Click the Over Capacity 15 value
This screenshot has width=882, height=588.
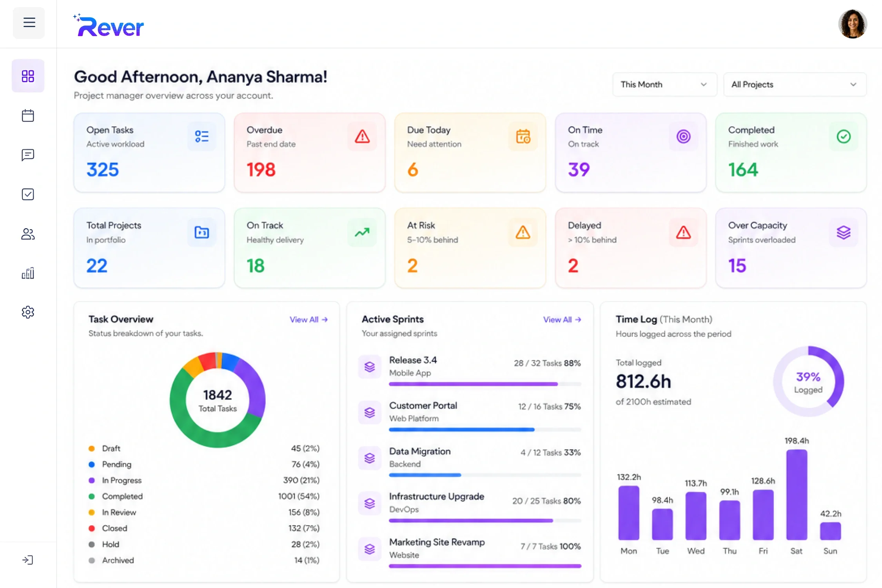[737, 266]
